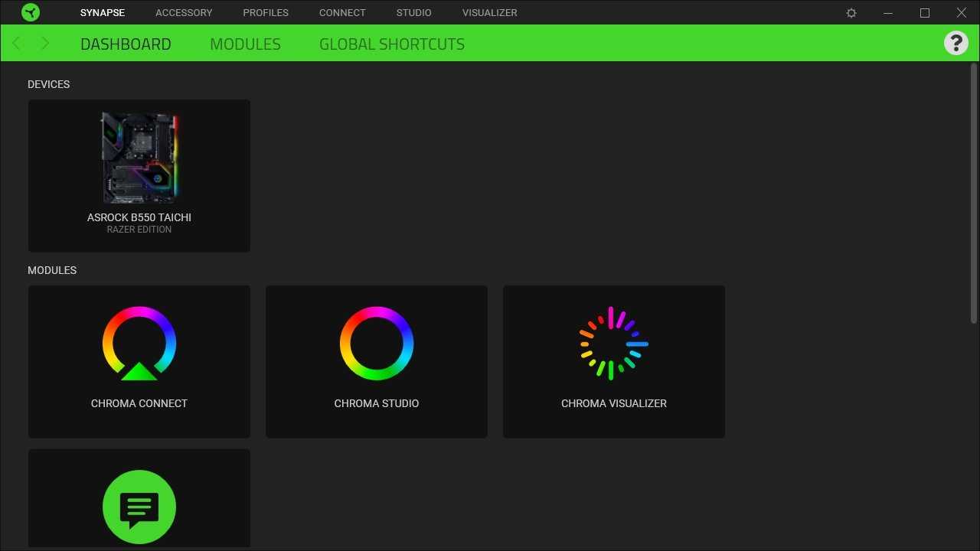980x551 pixels.
Task: Click the green chat bubble module icon
Action: click(x=139, y=507)
